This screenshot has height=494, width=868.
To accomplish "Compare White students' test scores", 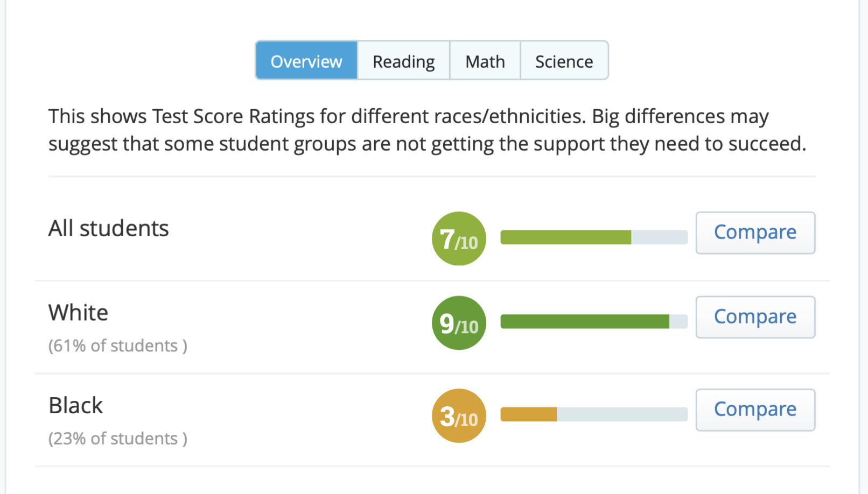I will tap(755, 317).
